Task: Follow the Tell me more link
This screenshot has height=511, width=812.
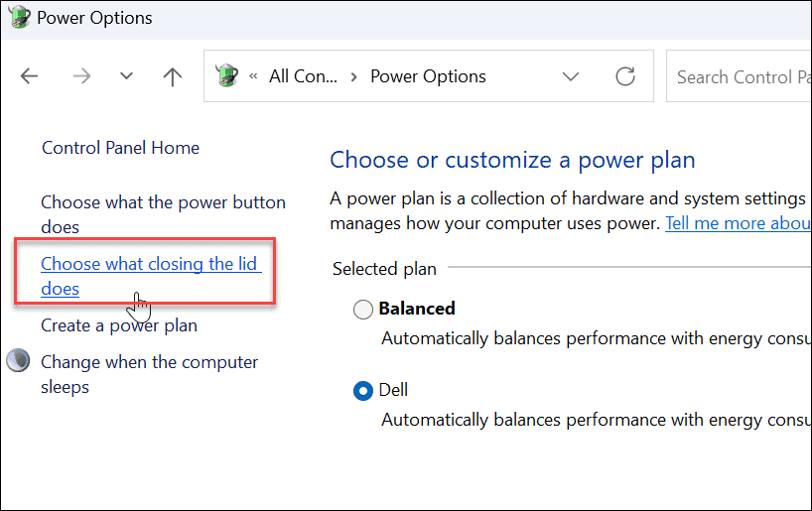Action: click(x=738, y=223)
